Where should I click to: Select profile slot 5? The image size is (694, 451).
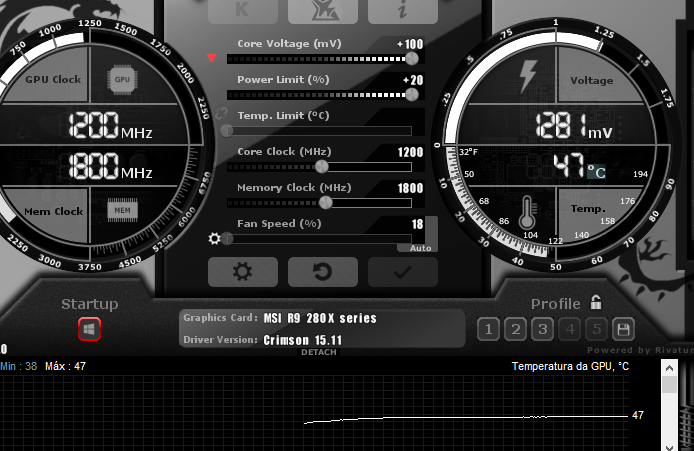click(597, 329)
